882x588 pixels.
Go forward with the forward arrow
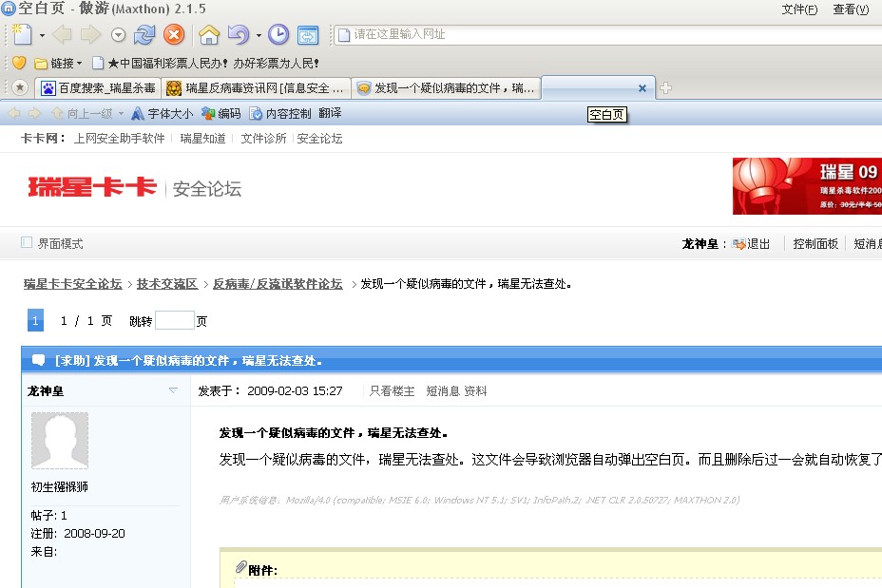[x=90, y=35]
